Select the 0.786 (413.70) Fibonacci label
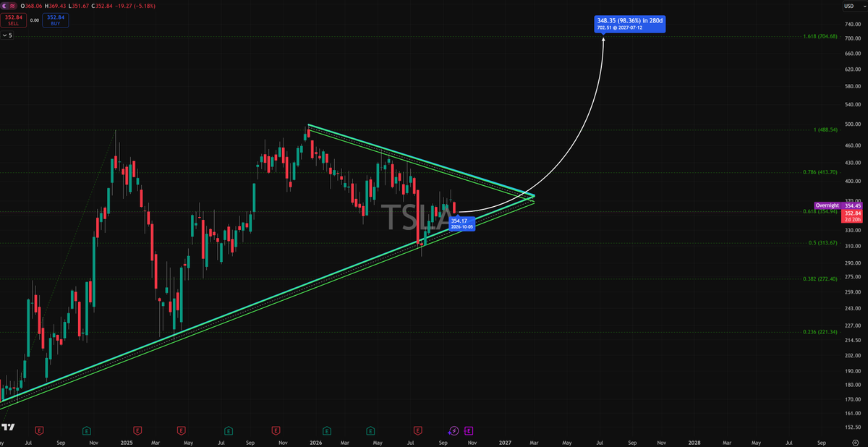Screen dimensions: 868x447 (820, 172)
